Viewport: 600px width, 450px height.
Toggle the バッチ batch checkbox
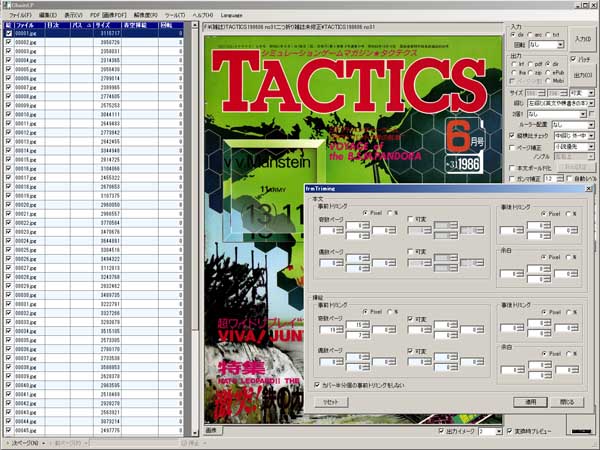tap(573, 59)
